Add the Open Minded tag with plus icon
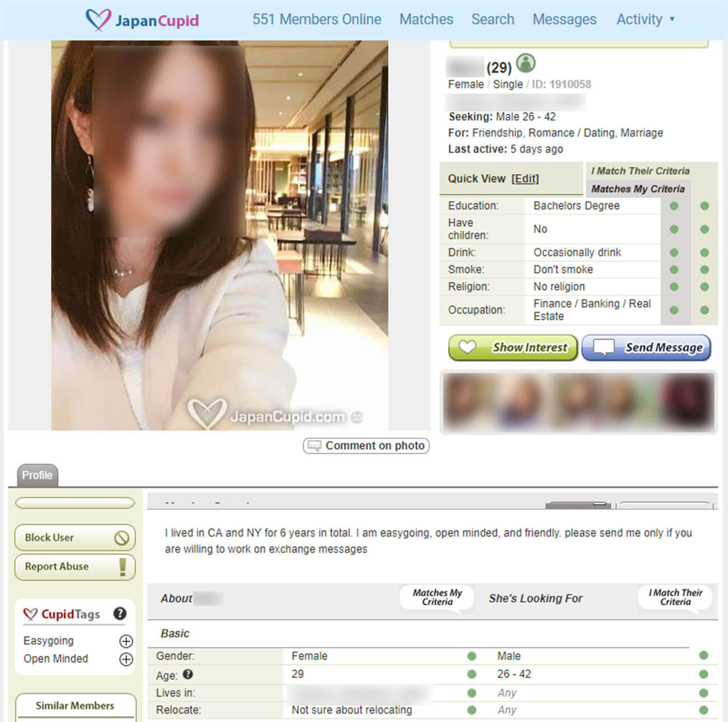 [126, 659]
